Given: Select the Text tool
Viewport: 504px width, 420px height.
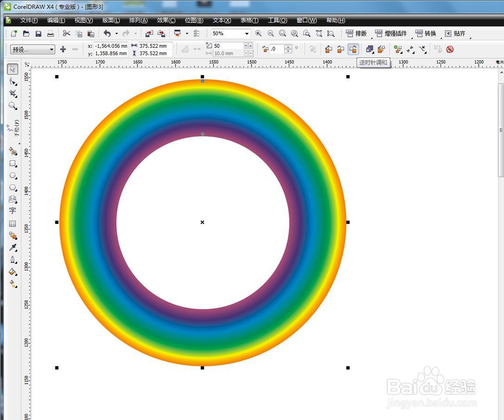Looking at the screenshot, I should click(x=13, y=211).
